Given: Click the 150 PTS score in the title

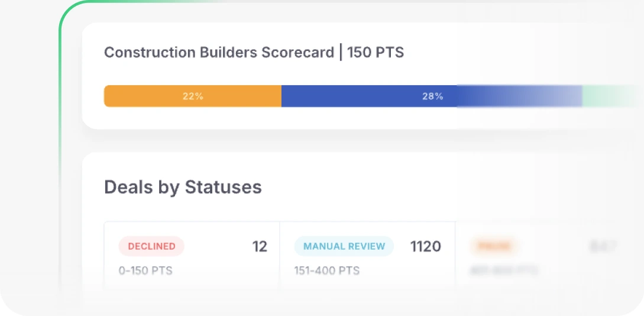Looking at the screenshot, I should [x=376, y=53].
